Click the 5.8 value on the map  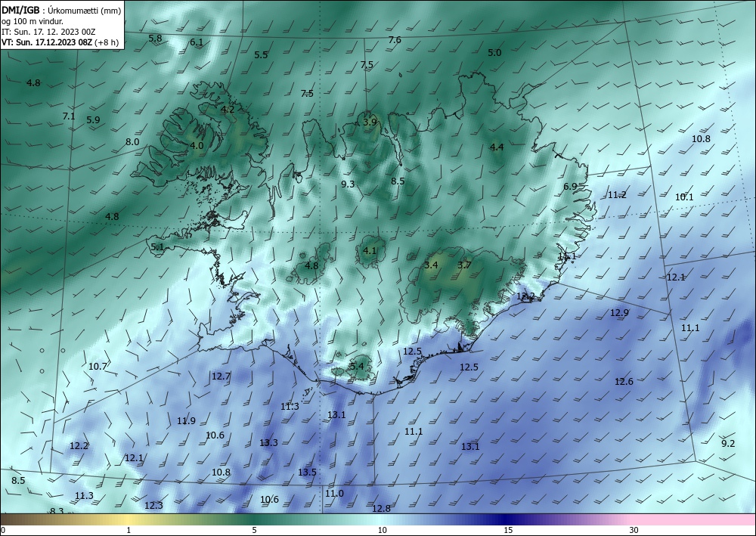click(155, 39)
